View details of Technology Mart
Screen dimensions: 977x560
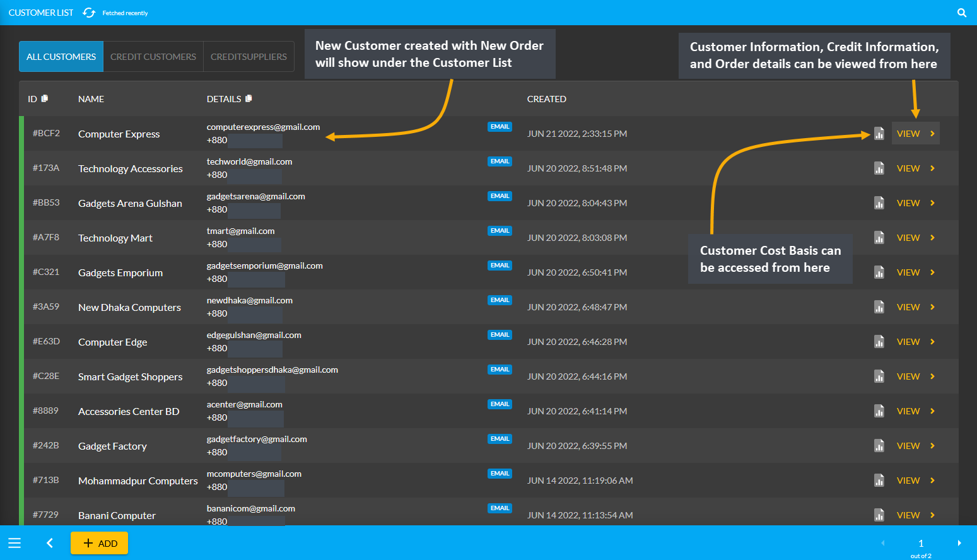pos(915,238)
